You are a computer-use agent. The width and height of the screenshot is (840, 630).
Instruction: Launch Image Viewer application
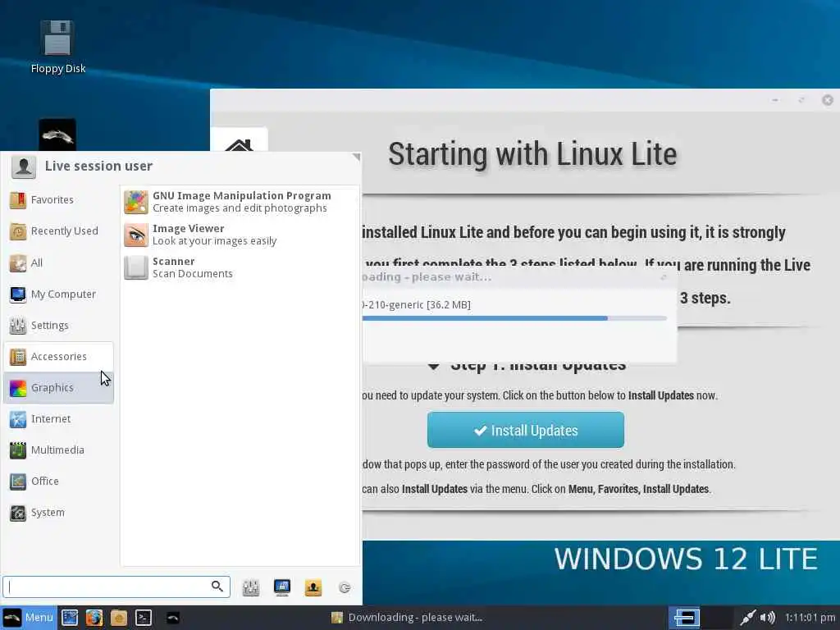coord(240,235)
